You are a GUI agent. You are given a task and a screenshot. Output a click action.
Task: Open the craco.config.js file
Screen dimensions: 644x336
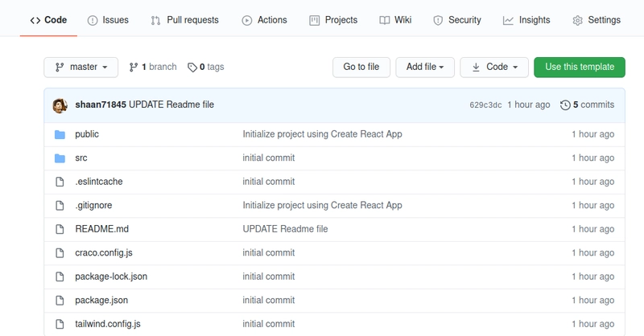pyautogui.click(x=104, y=252)
